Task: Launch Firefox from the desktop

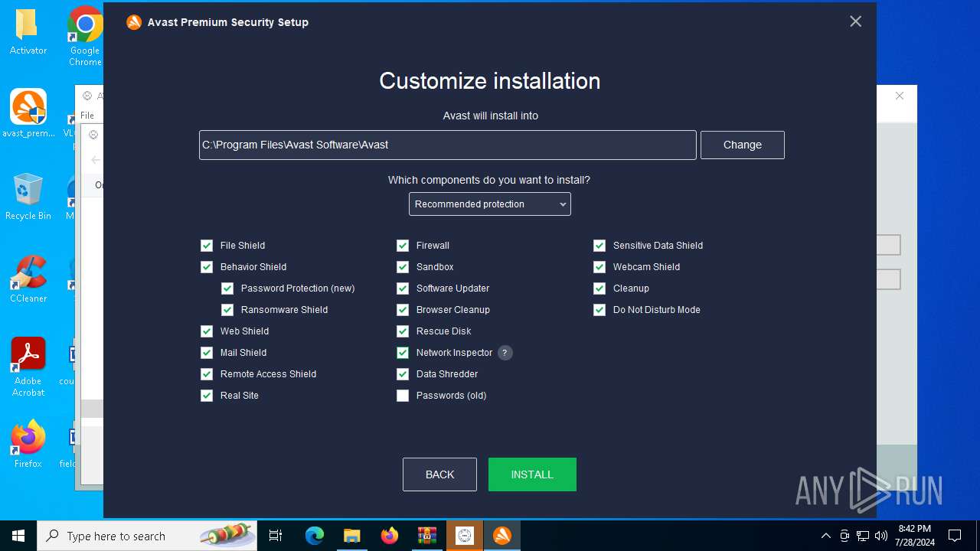Action: 28,444
